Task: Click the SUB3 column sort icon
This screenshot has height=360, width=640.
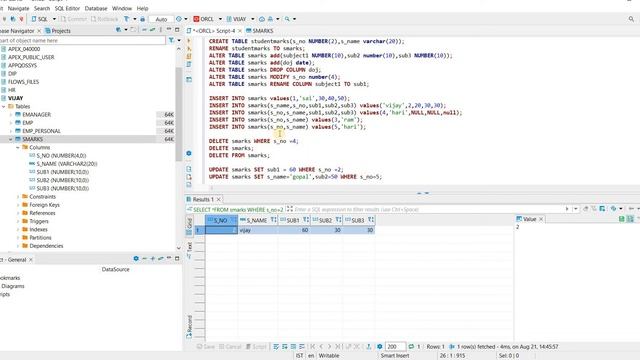Action: tap(371, 220)
